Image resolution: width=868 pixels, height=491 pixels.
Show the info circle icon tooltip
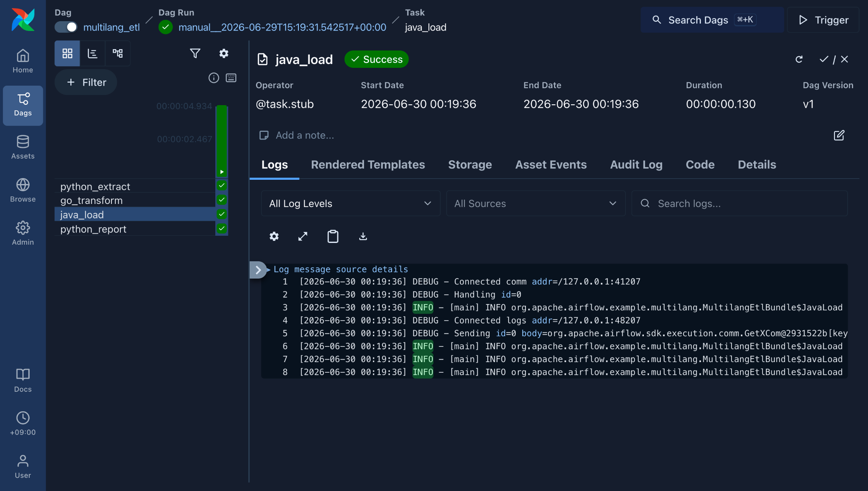point(214,78)
